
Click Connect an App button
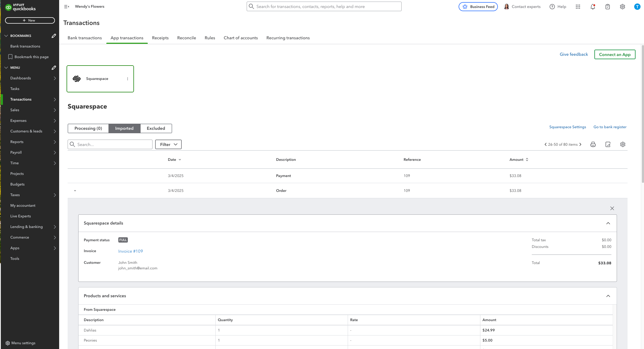coord(615,54)
